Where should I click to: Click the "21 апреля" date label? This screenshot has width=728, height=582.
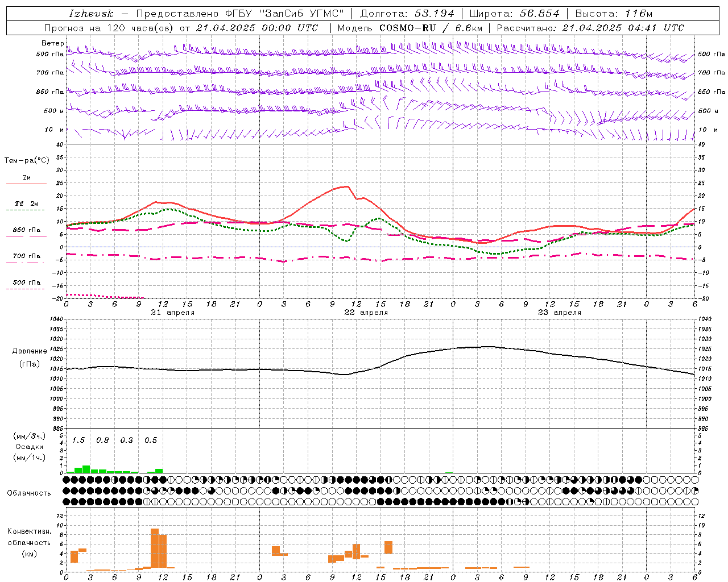pyautogui.click(x=173, y=313)
